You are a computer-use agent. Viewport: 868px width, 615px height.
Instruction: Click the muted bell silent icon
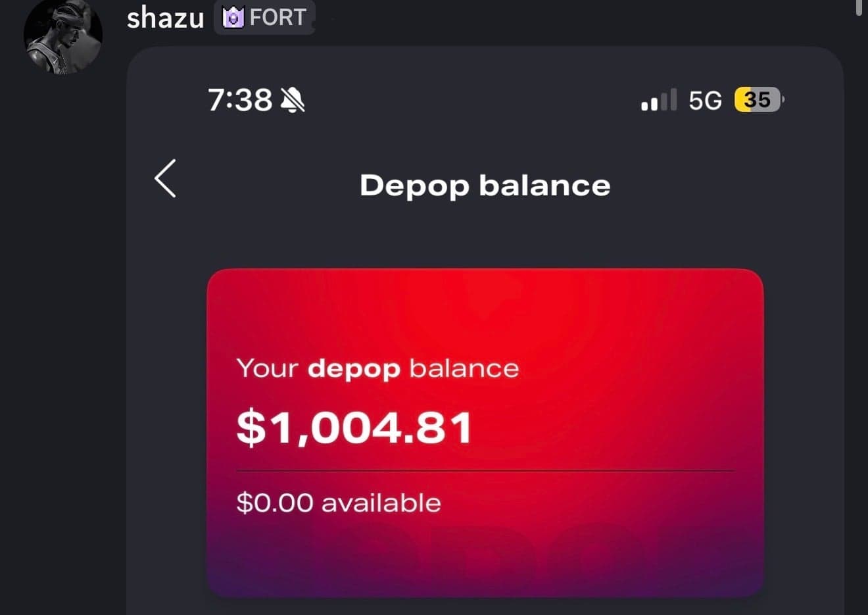pos(293,100)
